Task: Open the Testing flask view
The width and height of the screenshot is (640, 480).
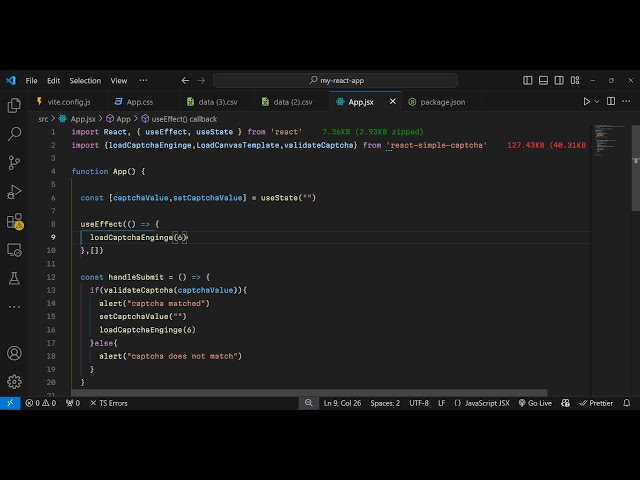Action: [14, 278]
